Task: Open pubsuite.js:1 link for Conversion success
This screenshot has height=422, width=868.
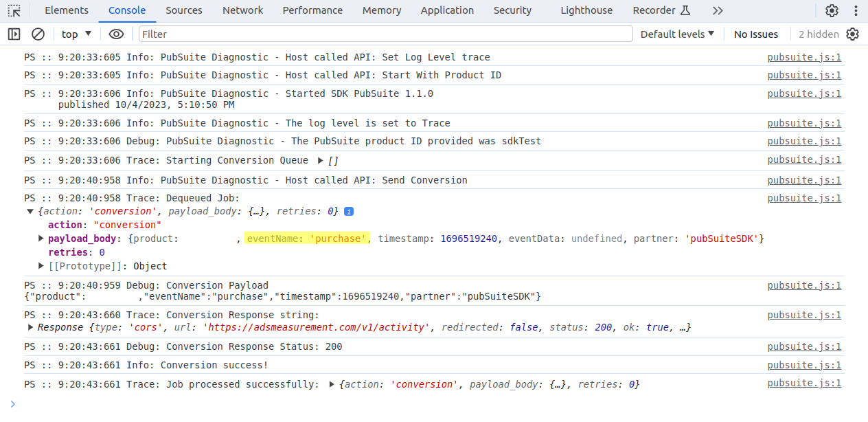Action: (x=804, y=365)
